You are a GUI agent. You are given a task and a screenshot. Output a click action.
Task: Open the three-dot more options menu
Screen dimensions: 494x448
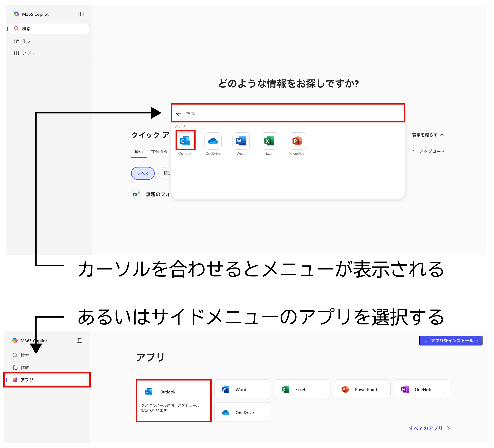pyautogui.click(x=473, y=14)
